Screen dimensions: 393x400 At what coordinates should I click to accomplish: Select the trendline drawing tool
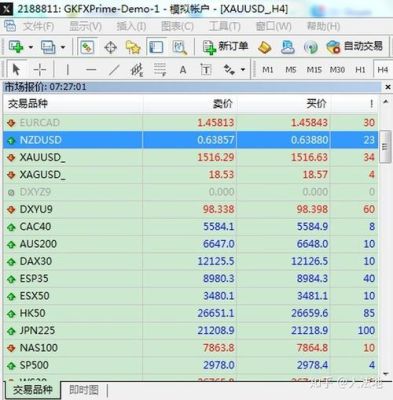(x=114, y=70)
